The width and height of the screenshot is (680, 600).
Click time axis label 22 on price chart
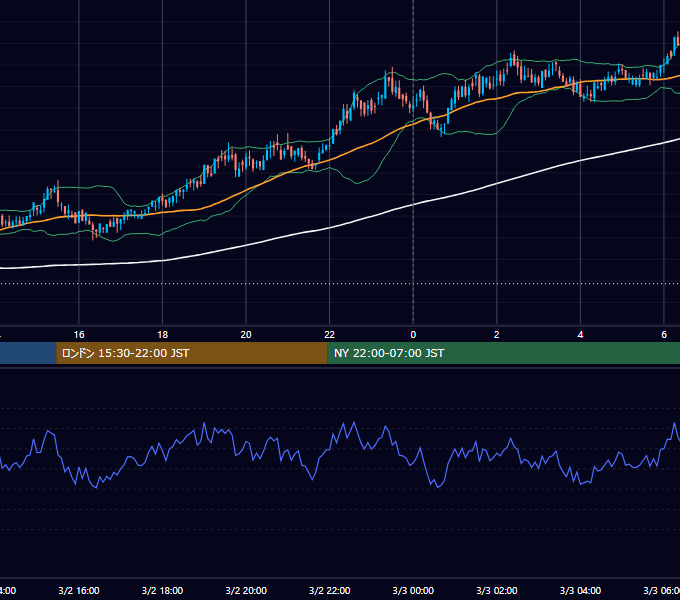(x=330, y=334)
